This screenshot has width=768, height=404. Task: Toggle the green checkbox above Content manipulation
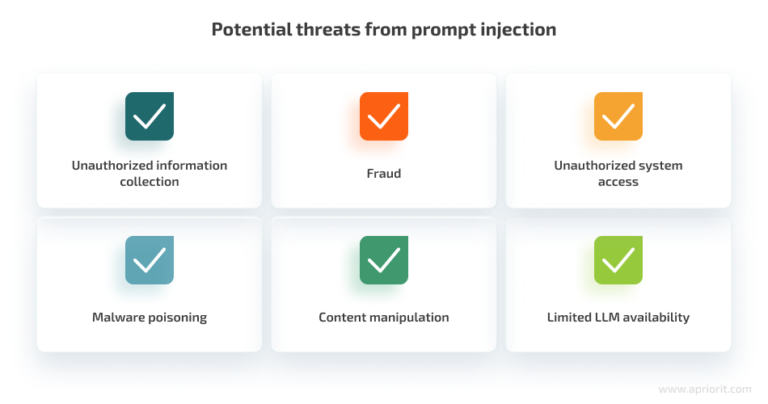pos(383,260)
